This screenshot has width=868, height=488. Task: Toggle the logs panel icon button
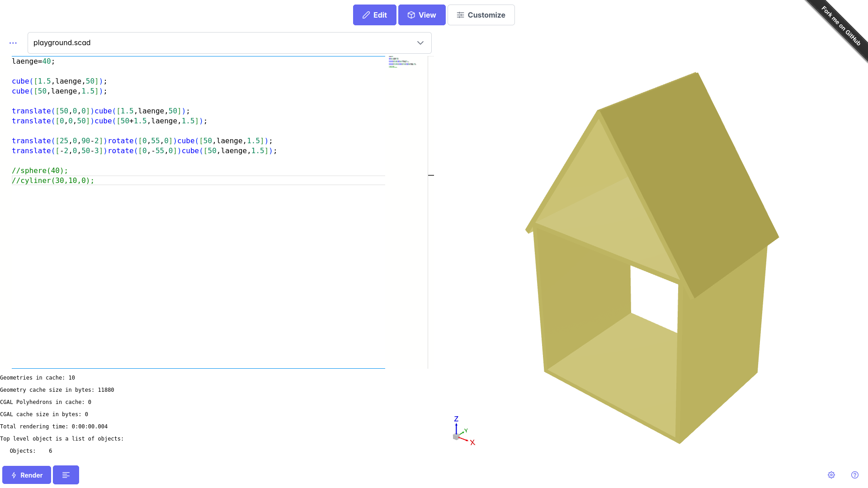tap(66, 475)
